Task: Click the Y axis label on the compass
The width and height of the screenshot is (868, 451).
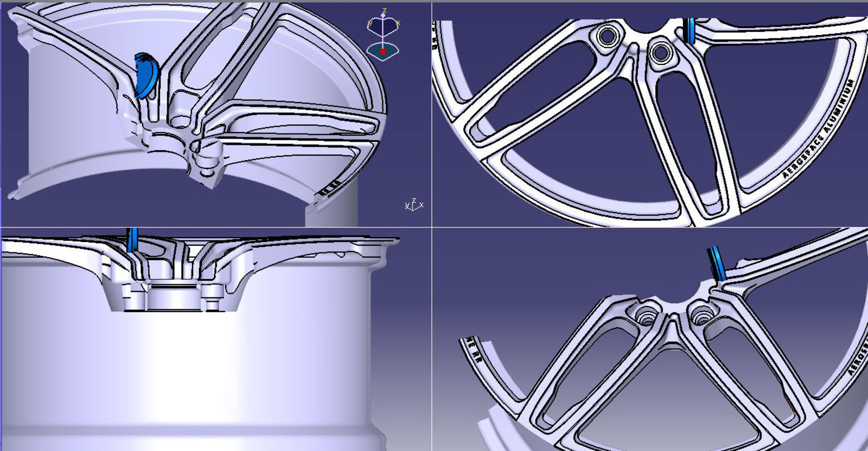Action: coord(370,23)
